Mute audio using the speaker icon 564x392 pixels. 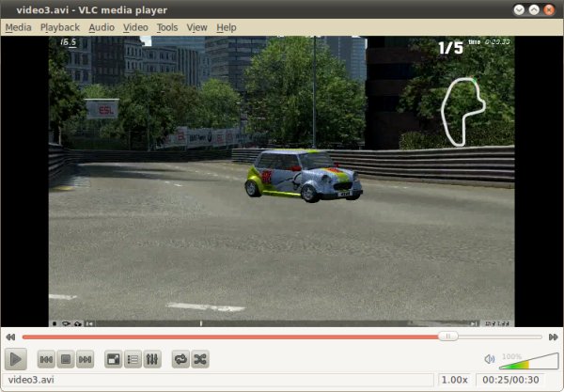click(x=490, y=359)
